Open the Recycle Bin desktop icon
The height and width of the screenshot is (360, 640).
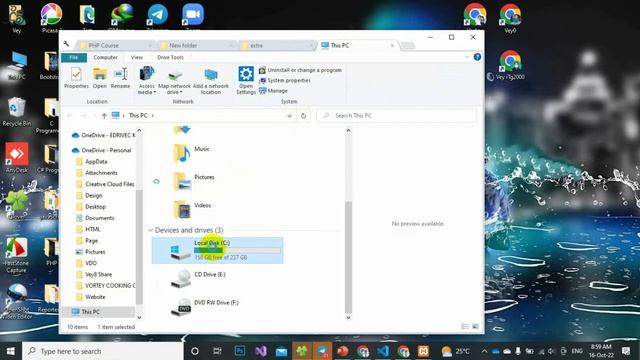16,111
